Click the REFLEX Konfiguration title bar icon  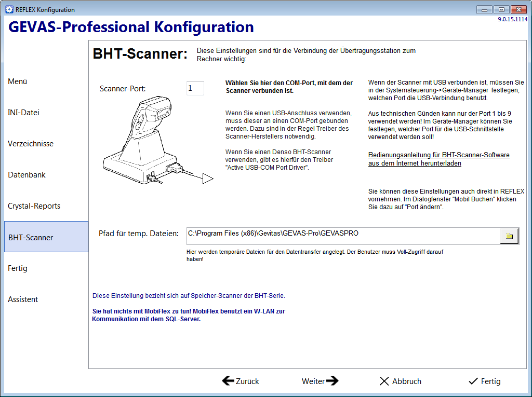pos(9,9)
